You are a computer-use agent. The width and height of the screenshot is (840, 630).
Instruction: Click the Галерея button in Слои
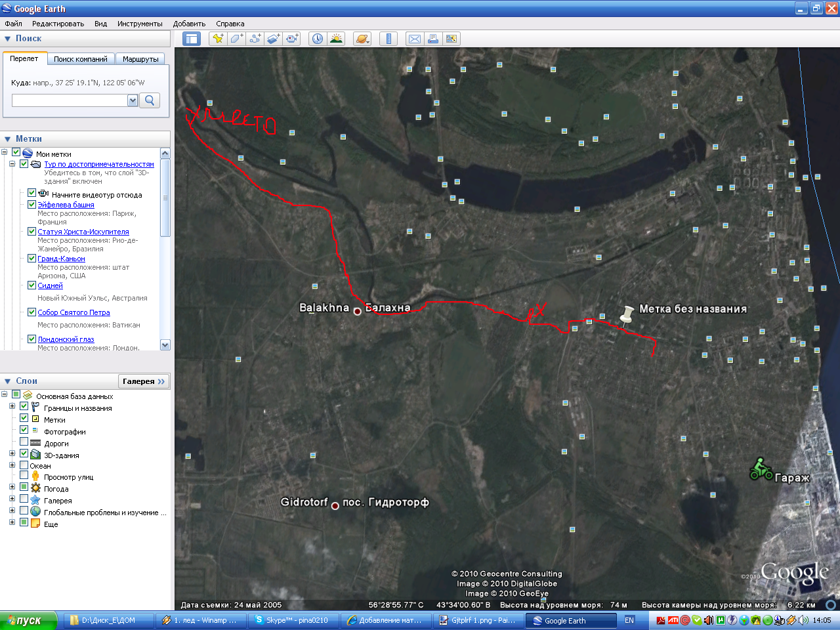click(x=144, y=381)
